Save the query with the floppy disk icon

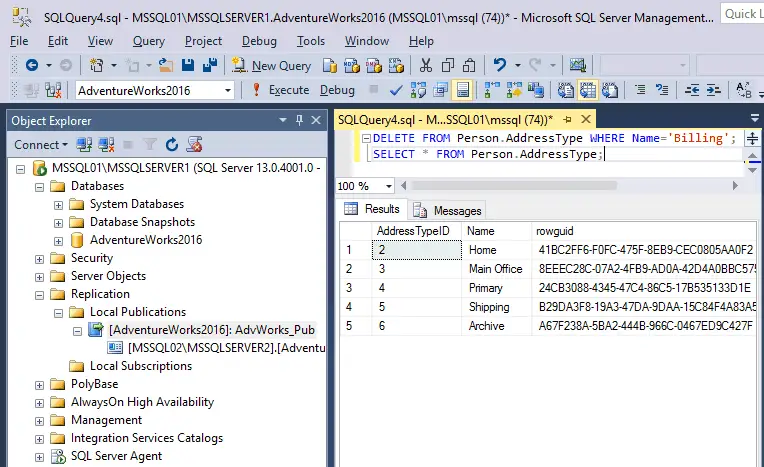click(188, 65)
